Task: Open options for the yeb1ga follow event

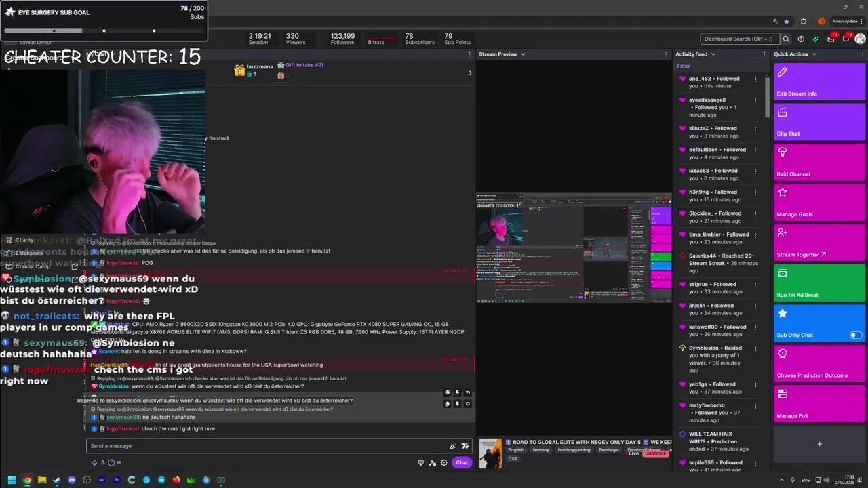Action: coord(755,384)
